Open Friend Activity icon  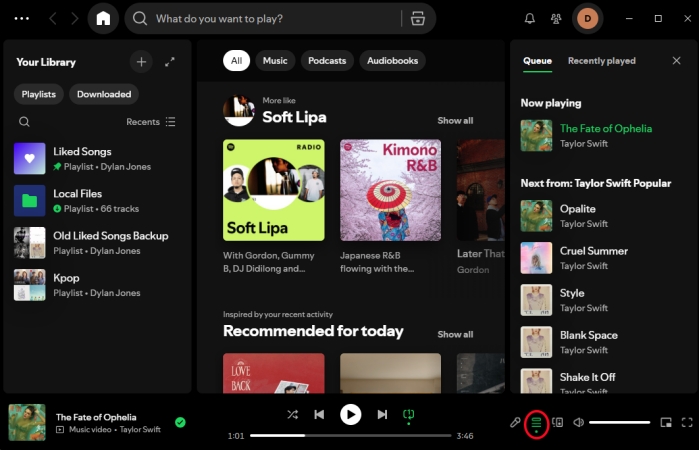(556, 18)
